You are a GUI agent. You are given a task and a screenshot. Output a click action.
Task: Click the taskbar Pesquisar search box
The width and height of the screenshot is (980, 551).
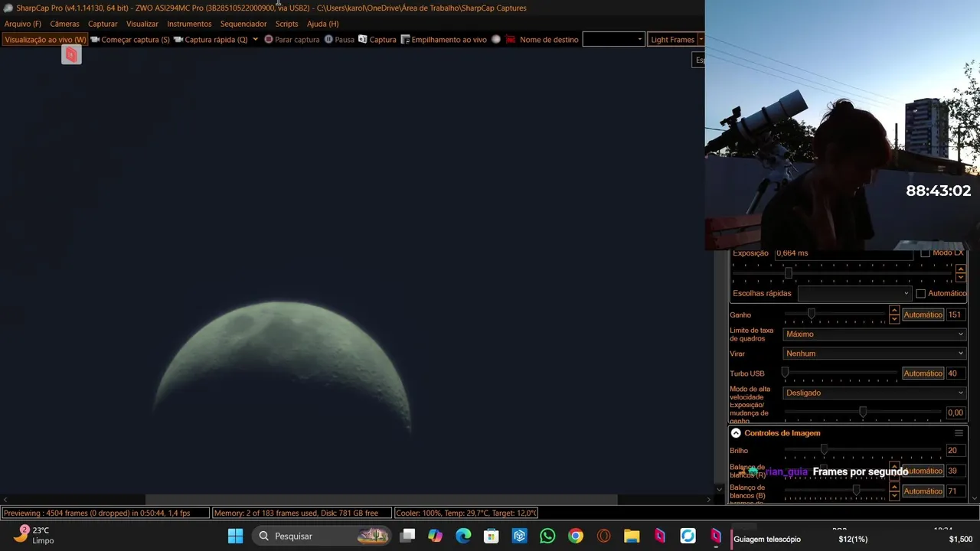click(x=322, y=536)
